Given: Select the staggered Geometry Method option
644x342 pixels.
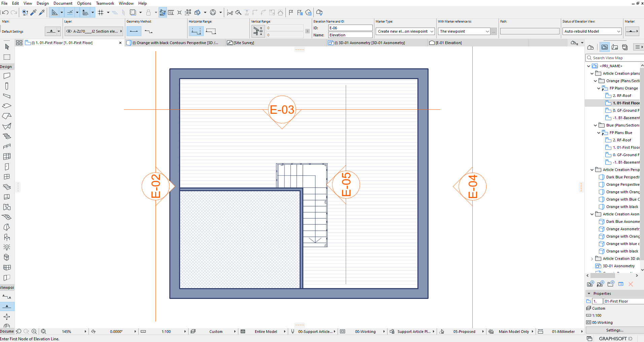Looking at the screenshot, I should (148, 31).
